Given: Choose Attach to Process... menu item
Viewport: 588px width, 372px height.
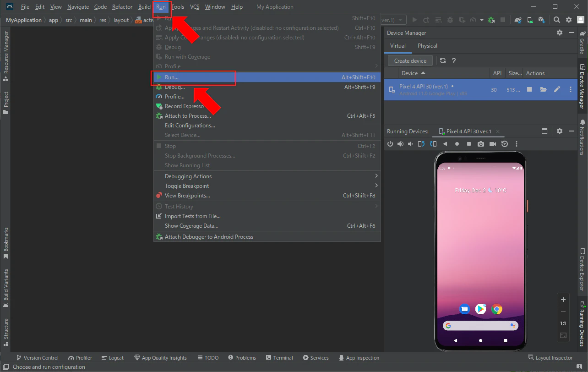Looking at the screenshot, I should pos(267,116).
